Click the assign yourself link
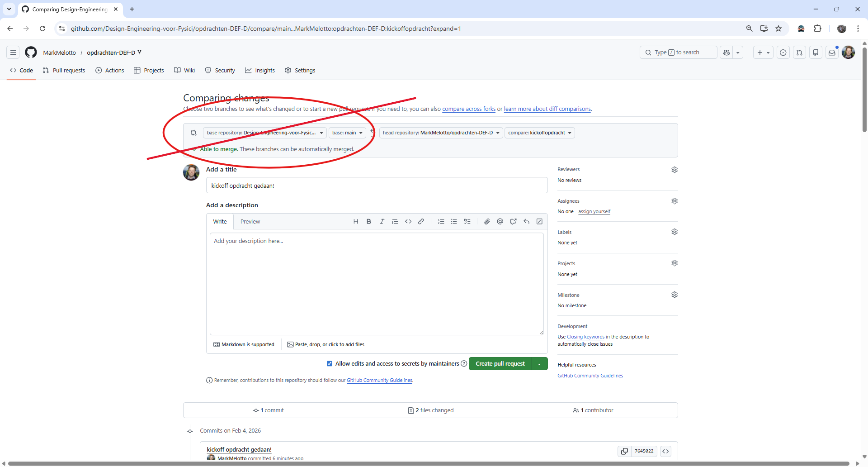The image size is (868, 467). (594, 211)
